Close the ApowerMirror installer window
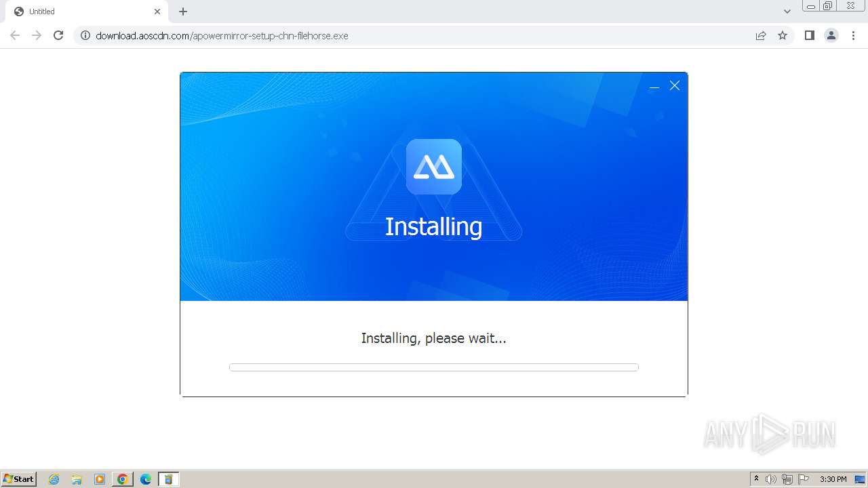The image size is (868, 488). 675,85
